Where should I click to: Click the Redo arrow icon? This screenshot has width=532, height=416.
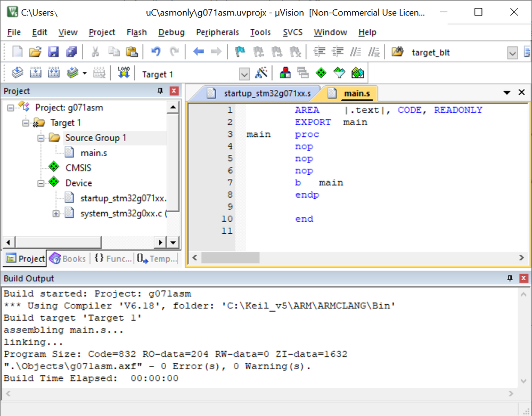point(174,52)
